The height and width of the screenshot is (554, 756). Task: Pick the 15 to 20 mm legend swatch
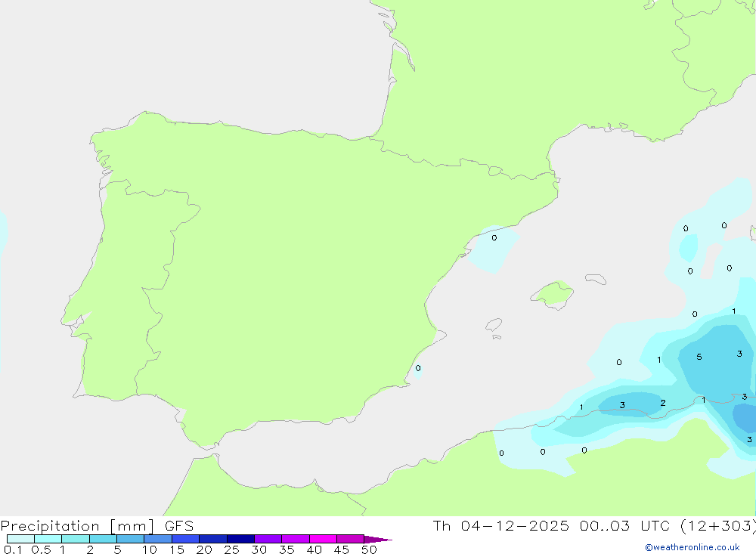pos(185,539)
